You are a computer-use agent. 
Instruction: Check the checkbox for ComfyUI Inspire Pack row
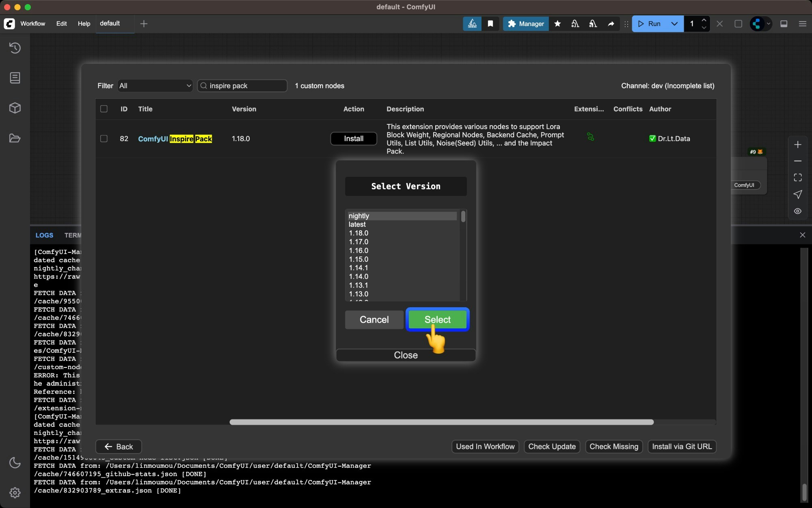104,139
